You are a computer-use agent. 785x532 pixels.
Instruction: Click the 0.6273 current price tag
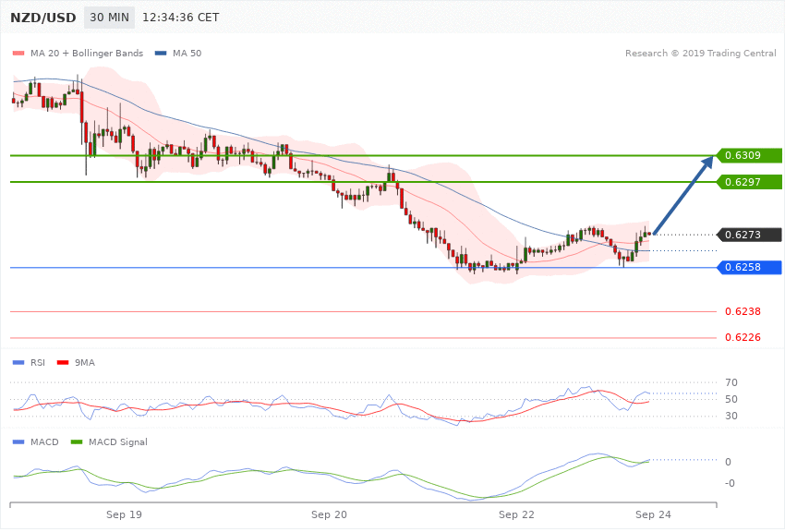(x=749, y=235)
